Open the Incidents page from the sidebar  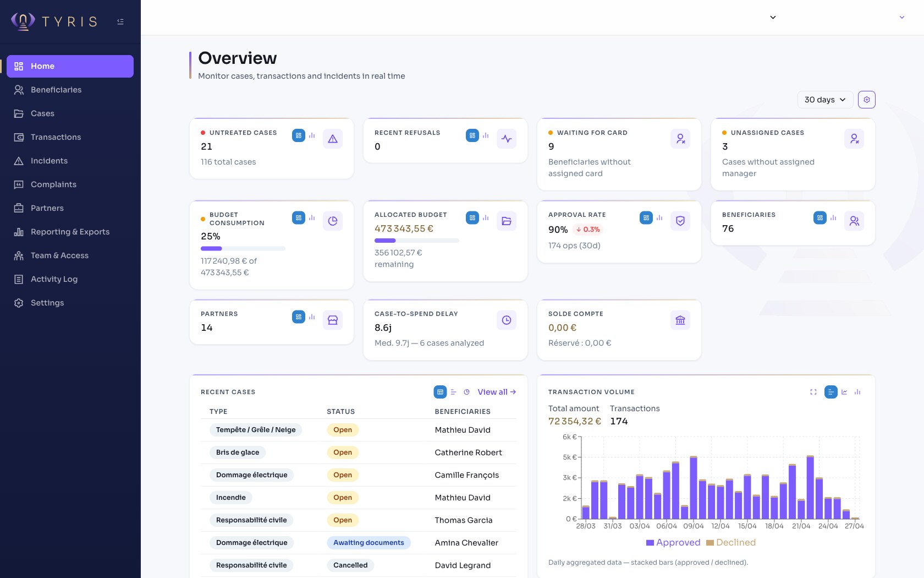pyautogui.click(x=49, y=161)
